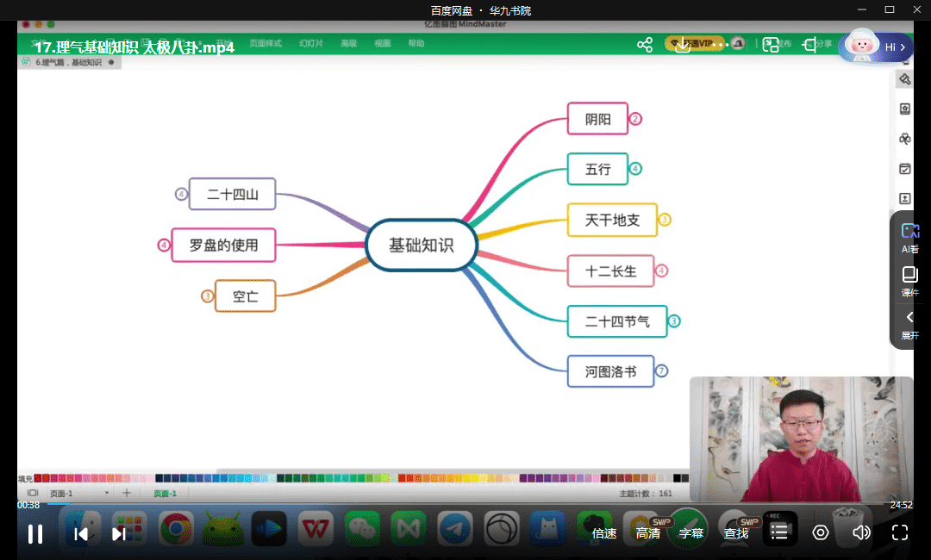The image size is (931, 560).
Task: Open the 课件 courseware panel
Action: click(909, 281)
